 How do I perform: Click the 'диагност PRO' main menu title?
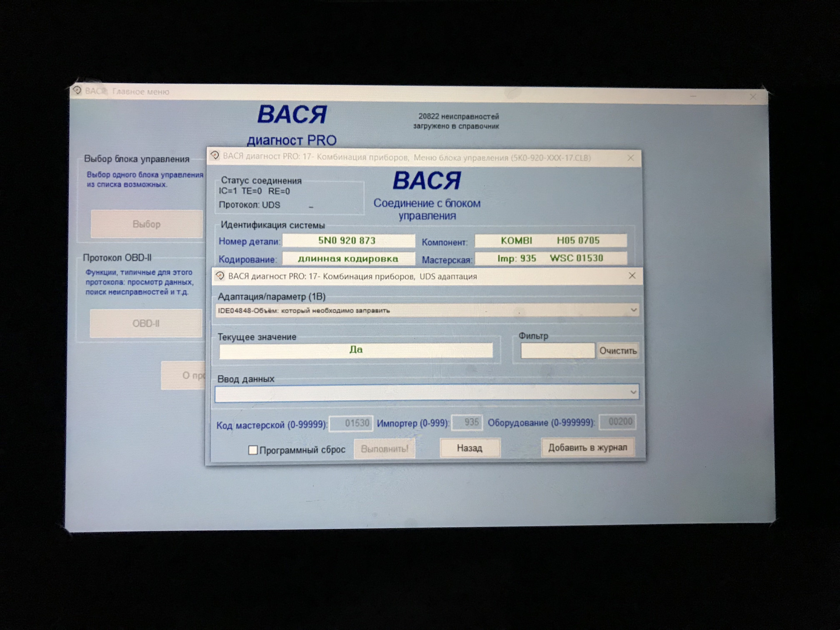(x=292, y=140)
